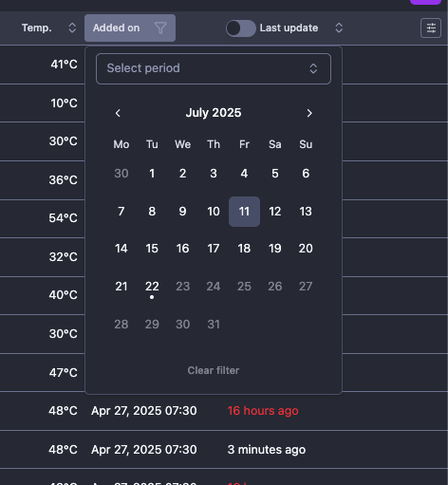Click the July 2025 month heading

pos(214,113)
